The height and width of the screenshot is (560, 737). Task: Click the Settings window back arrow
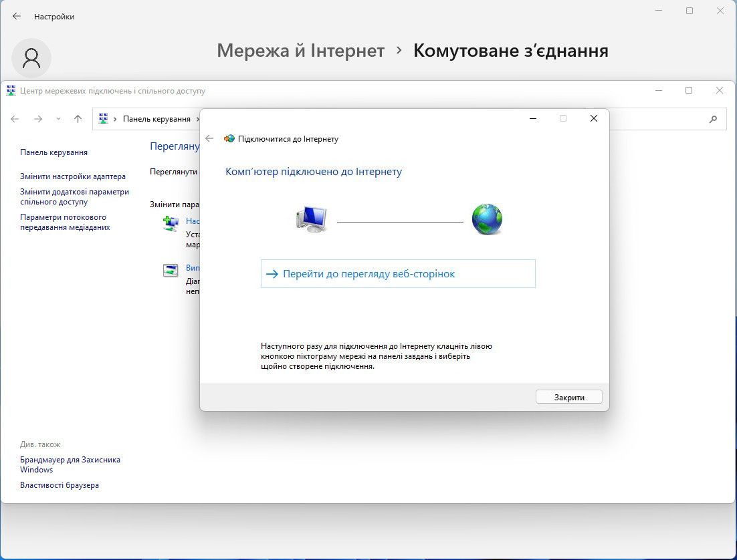[17, 16]
